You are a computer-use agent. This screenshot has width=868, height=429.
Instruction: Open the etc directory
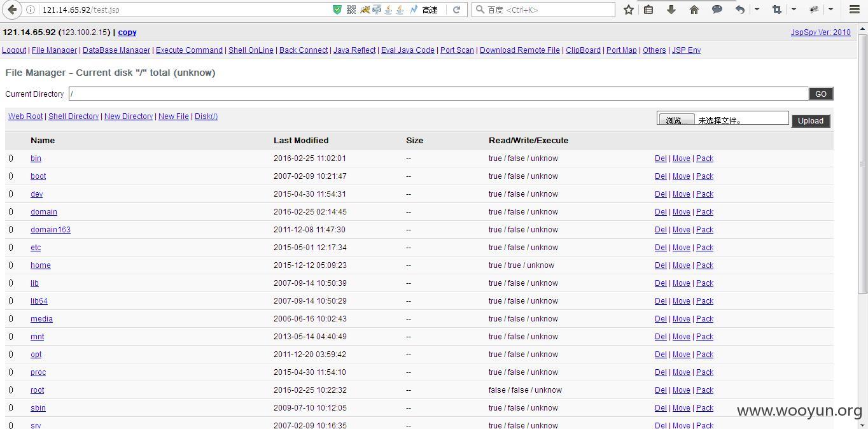[x=36, y=248]
